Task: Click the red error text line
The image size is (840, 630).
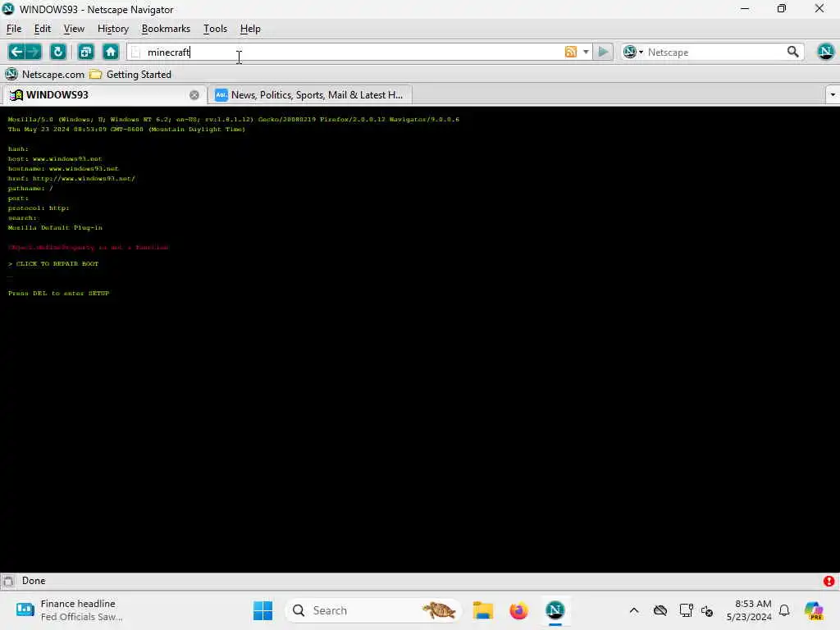Action: [88, 248]
